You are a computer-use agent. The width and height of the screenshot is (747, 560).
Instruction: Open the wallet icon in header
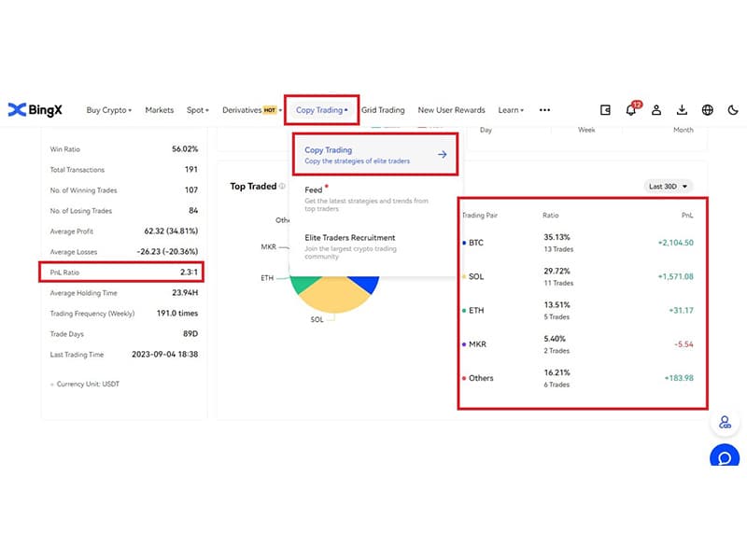(x=605, y=110)
